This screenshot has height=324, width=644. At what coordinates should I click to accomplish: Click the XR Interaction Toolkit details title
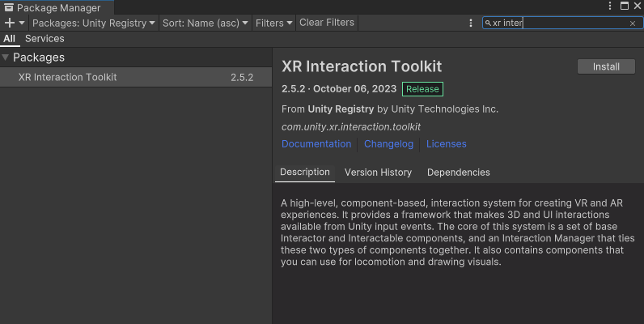362,66
